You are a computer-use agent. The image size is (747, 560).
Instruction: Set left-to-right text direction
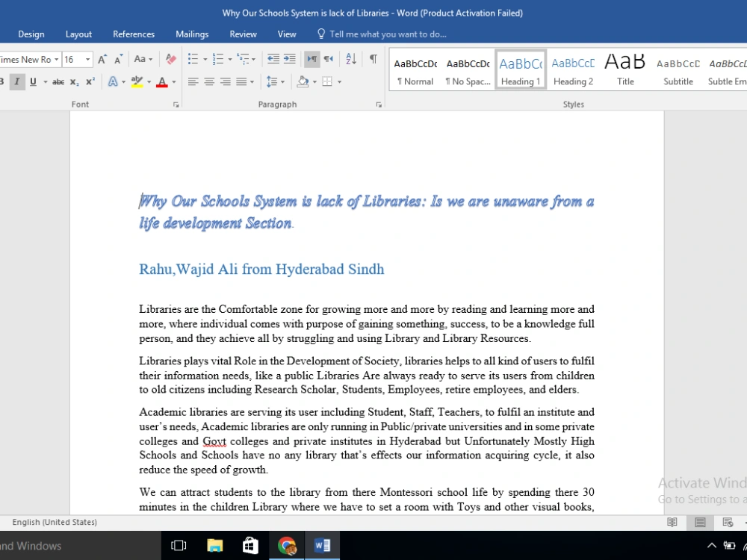(312, 59)
